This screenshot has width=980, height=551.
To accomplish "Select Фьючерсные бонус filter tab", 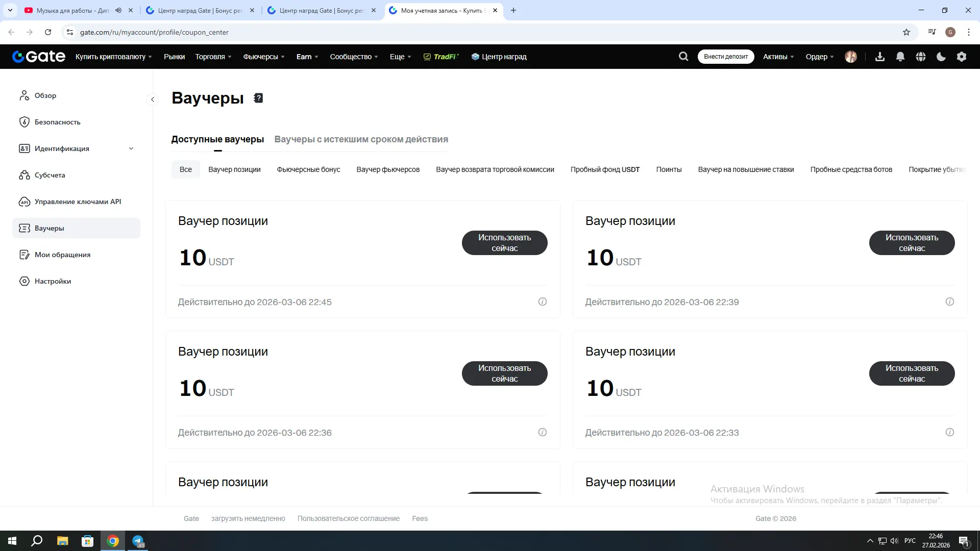I will coord(308,169).
